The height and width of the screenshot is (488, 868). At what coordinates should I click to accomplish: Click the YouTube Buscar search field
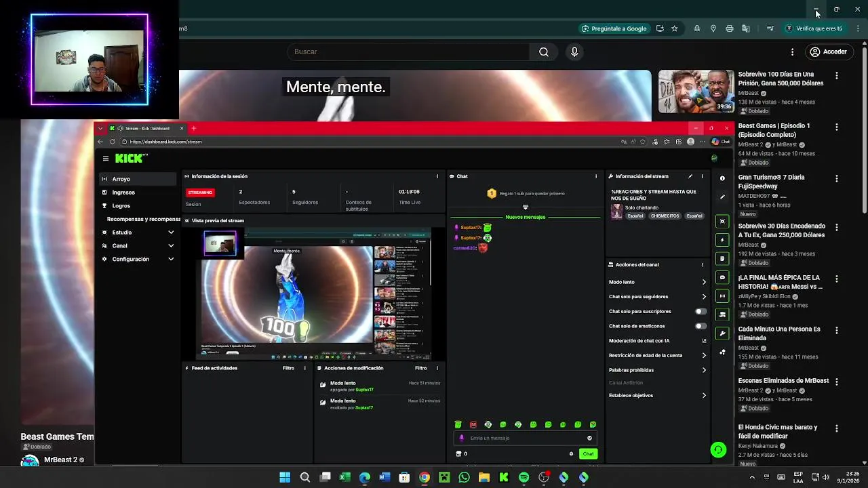click(x=408, y=52)
